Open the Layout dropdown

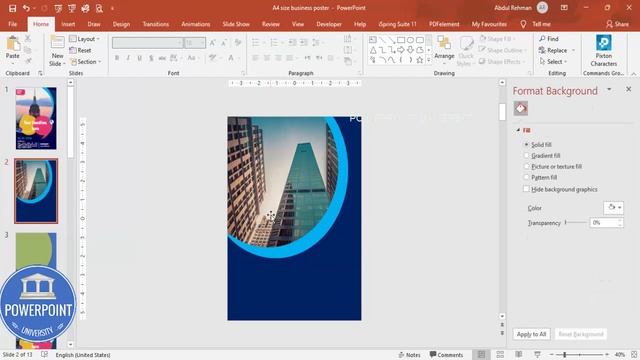[85, 39]
